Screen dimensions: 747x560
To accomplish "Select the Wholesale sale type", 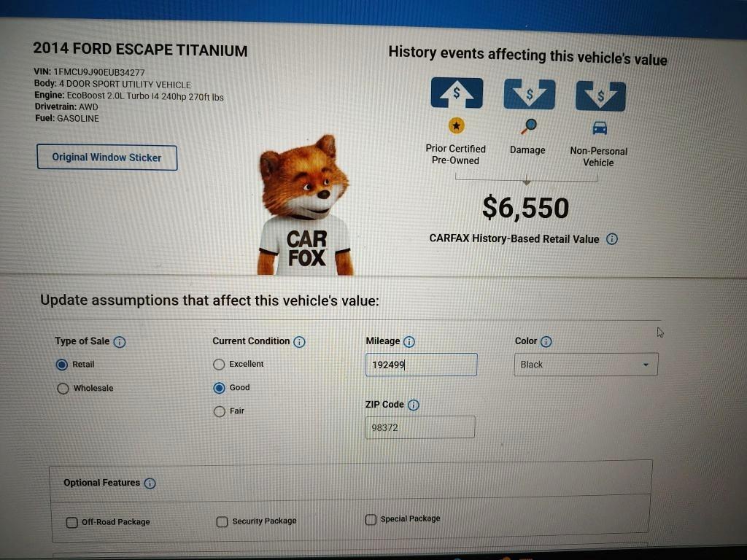I will [63, 388].
